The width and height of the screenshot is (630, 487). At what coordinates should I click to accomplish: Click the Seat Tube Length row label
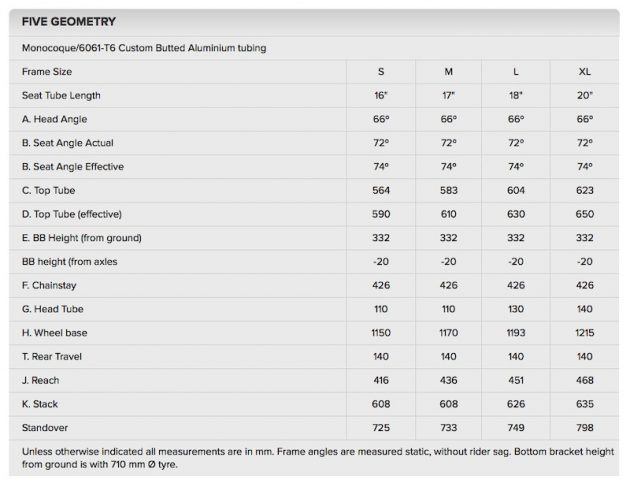tap(61, 96)
